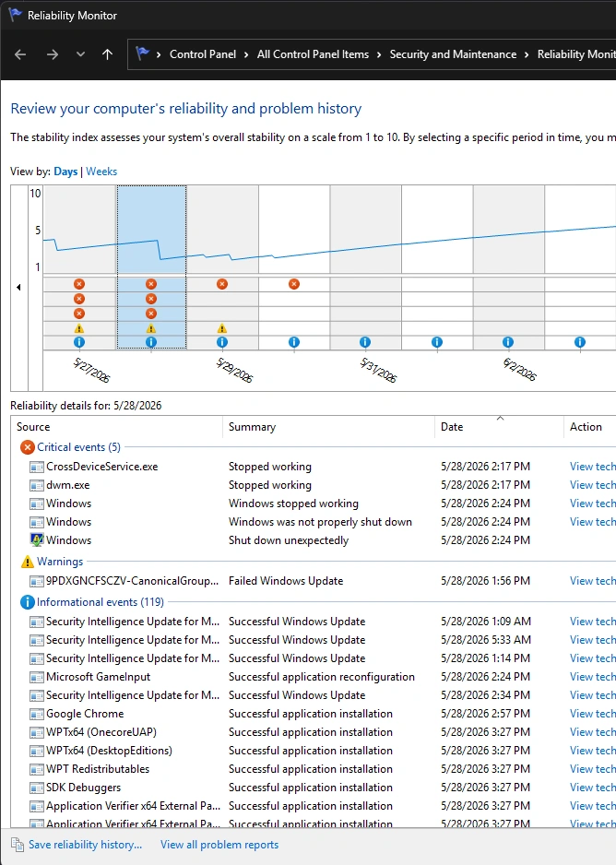Collapse the Critical events (5) group
The width and height of the screenshot is (616, 865).
78,447
